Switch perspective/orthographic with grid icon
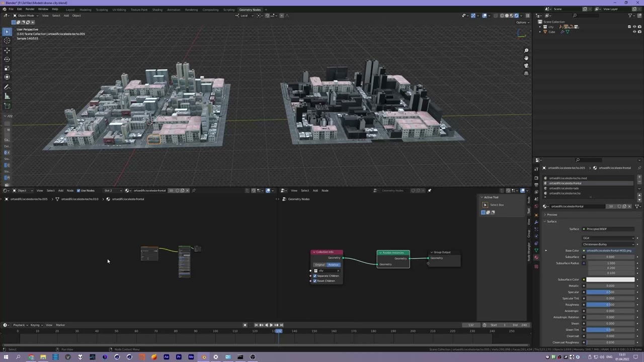 (x=526, y=73)
